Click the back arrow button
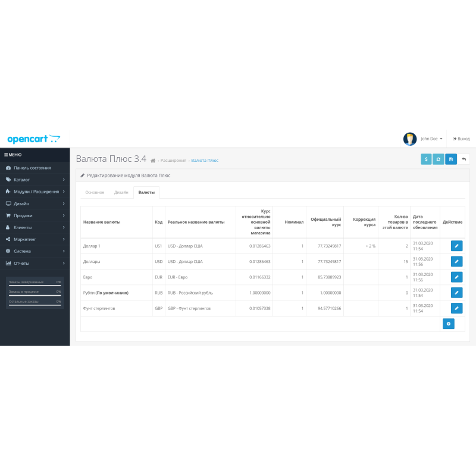The height and width of the screenshot is (476, 476). [x=464, y=159]
